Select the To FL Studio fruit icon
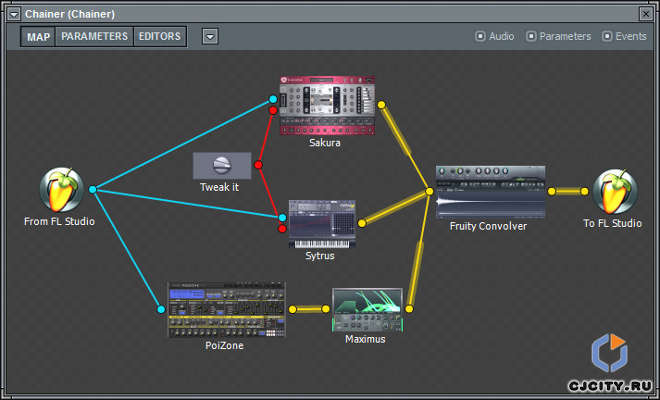 point(615,192)
